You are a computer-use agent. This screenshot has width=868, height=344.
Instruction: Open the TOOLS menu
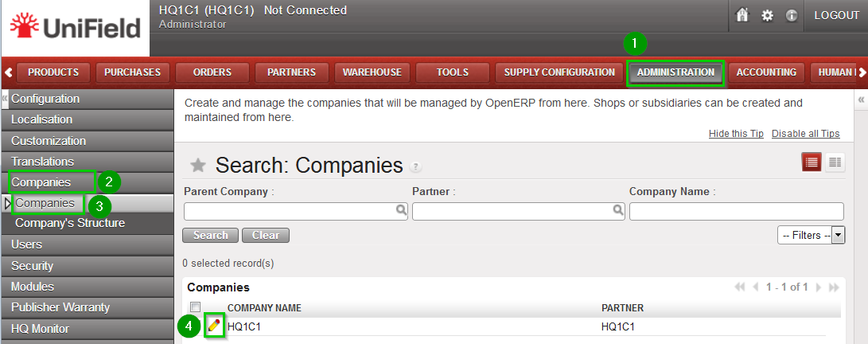tap(452, 72)
